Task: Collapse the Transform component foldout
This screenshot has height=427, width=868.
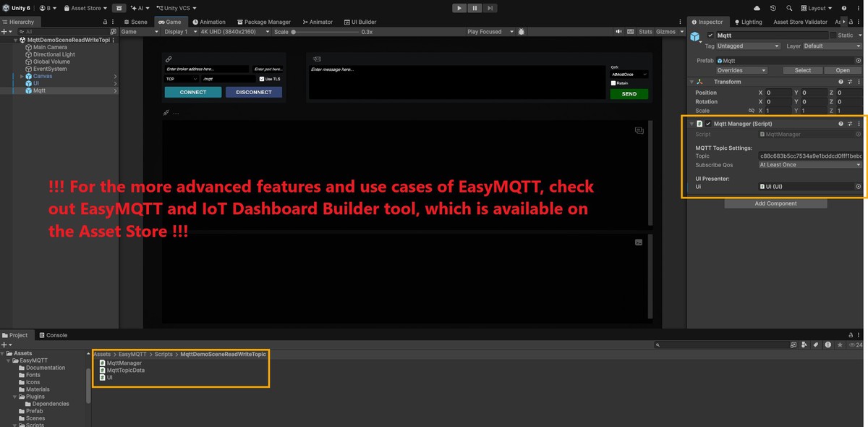Action: 692,82
